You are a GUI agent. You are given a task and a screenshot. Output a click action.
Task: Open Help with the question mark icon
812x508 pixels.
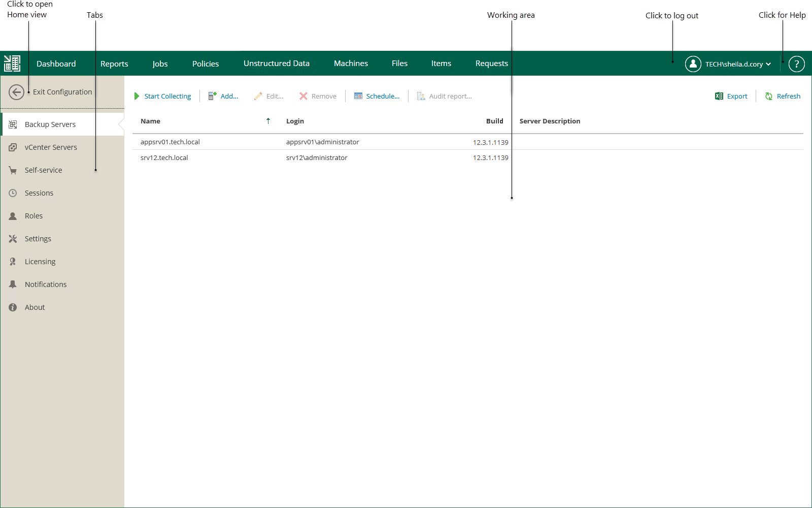coord(797,64)
